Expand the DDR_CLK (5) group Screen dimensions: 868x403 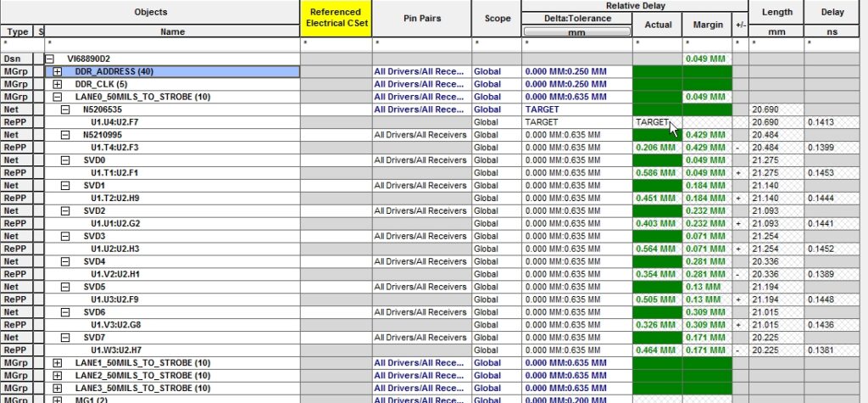58,85
